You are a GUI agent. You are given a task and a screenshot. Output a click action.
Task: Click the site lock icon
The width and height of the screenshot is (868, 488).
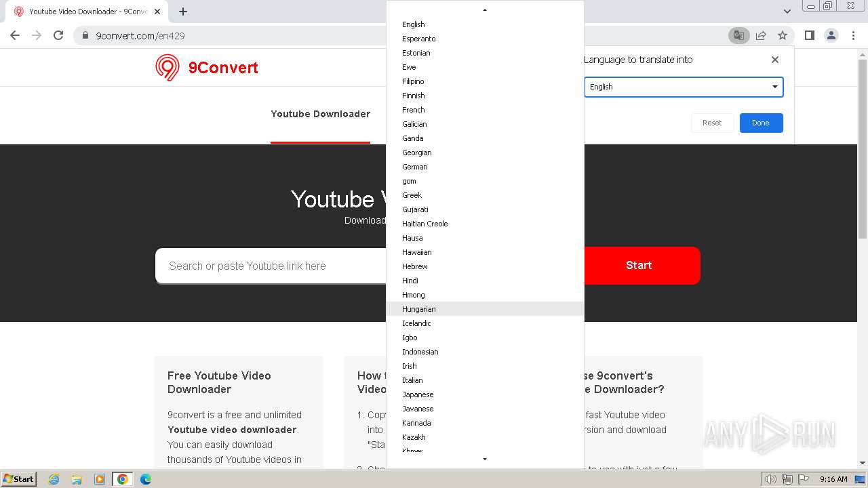pyautogui.click(x=85, y=35)
